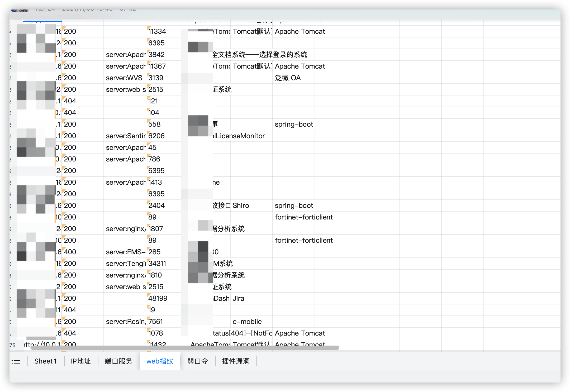This screenshot has height=392, width=570.
Task: Click the horizontal scrollbar thumb
Action: coord(185,348)
